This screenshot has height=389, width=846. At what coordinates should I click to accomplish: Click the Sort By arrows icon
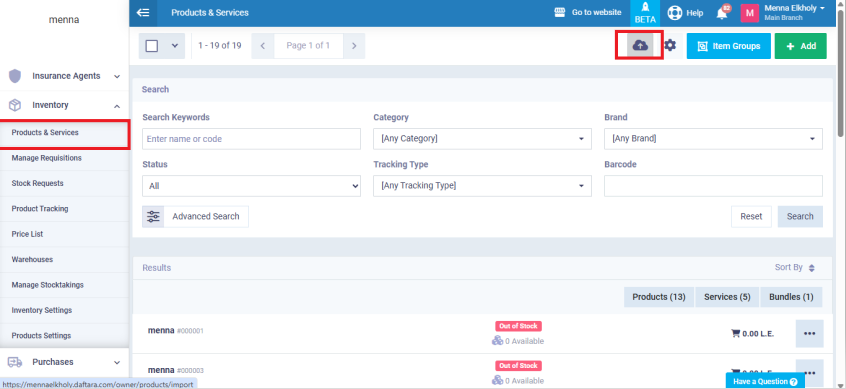tap(812, 268)
